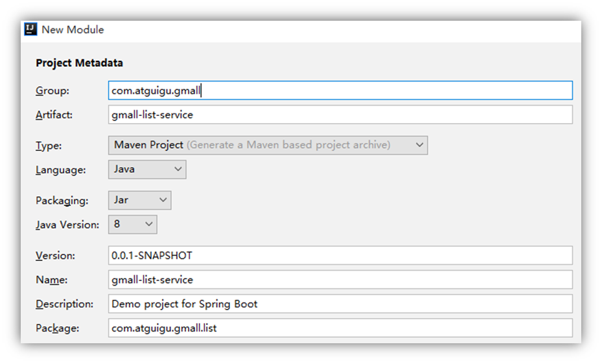Click the Packaging label text
602x364 pixels.
click(62, 200)
